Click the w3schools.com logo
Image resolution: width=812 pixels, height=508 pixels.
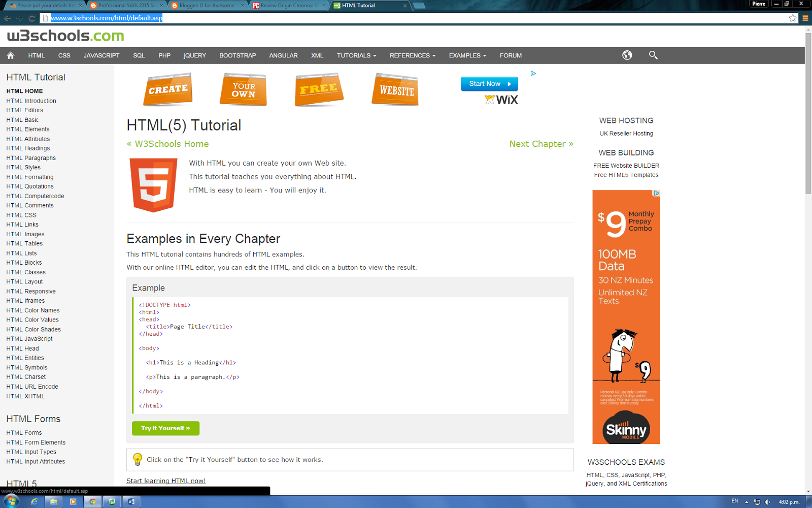[x=65, y=36]
